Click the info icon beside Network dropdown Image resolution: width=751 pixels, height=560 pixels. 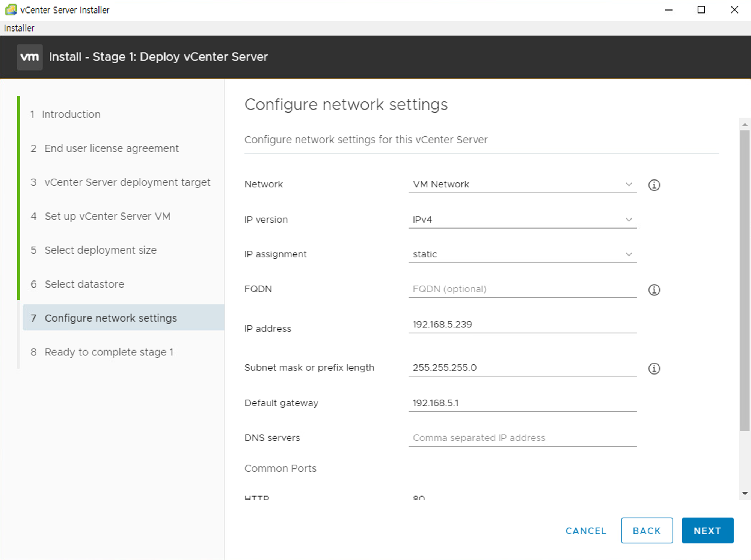click(x=654, y=185)
